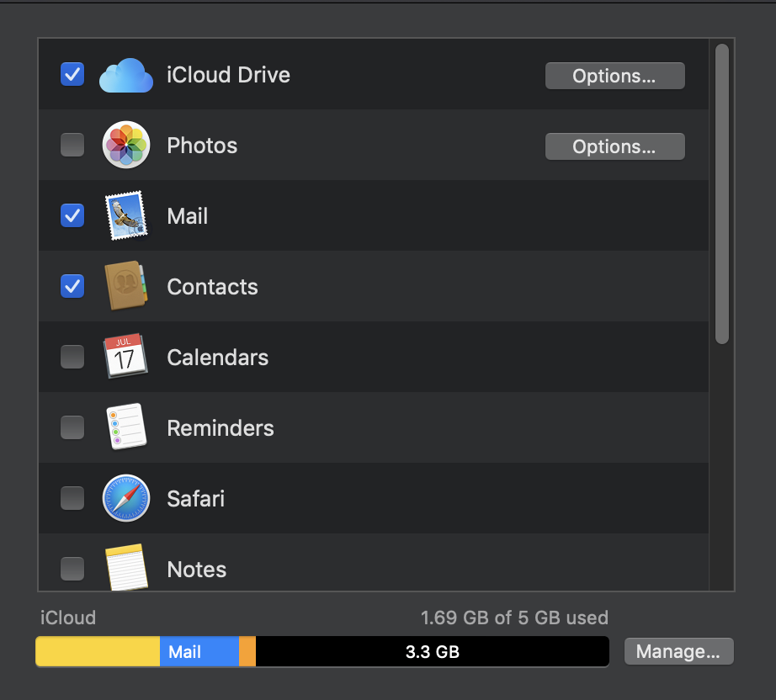
Task: Click the Mail stamp icon
Action: (126, 215)
